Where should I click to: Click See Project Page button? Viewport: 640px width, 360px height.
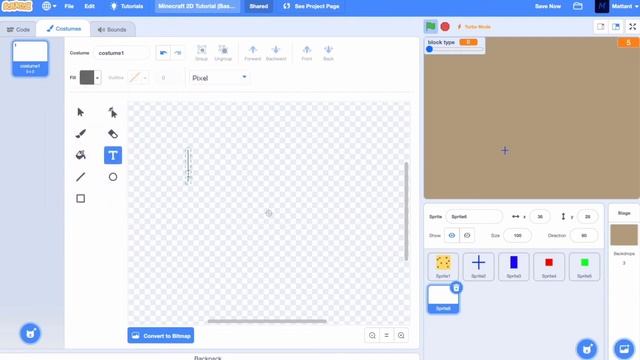click(x=311, y=6)
